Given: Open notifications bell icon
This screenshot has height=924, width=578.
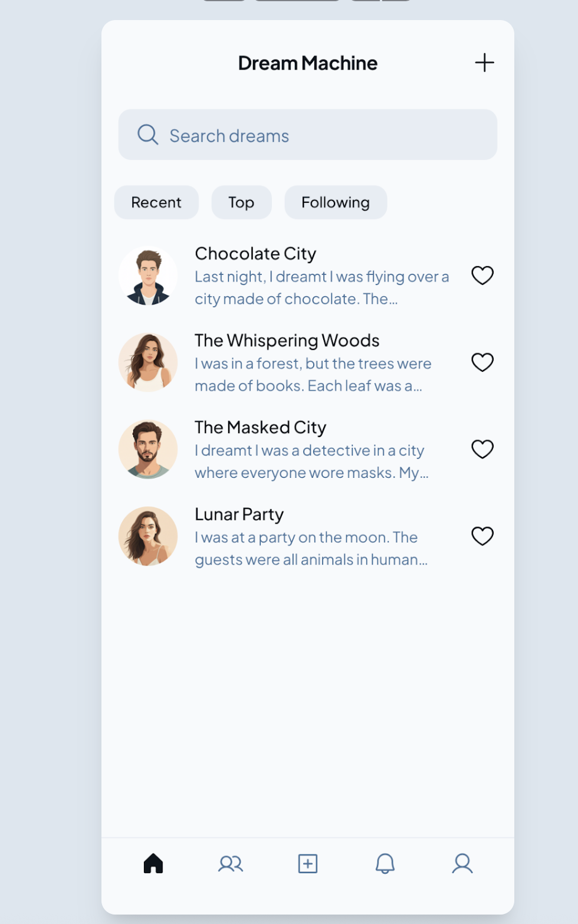Looking at the screenshot, I should click(385, 863).
